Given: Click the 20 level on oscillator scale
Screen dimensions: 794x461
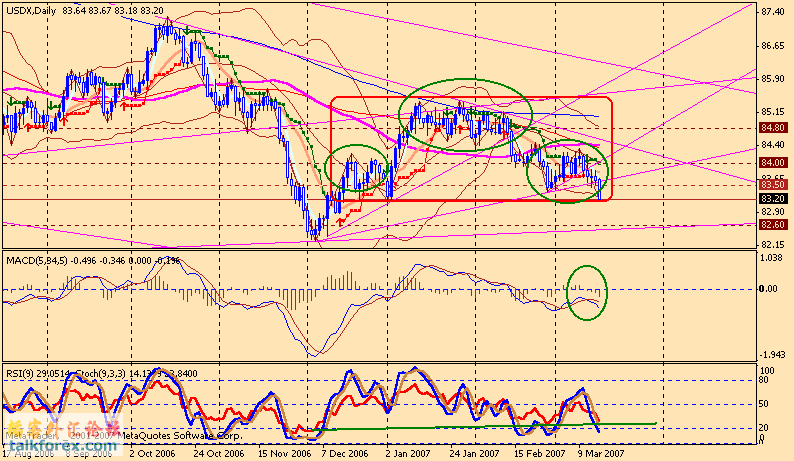Looking at the screenshot, I should pyautogui.click(x=764, y=428).
